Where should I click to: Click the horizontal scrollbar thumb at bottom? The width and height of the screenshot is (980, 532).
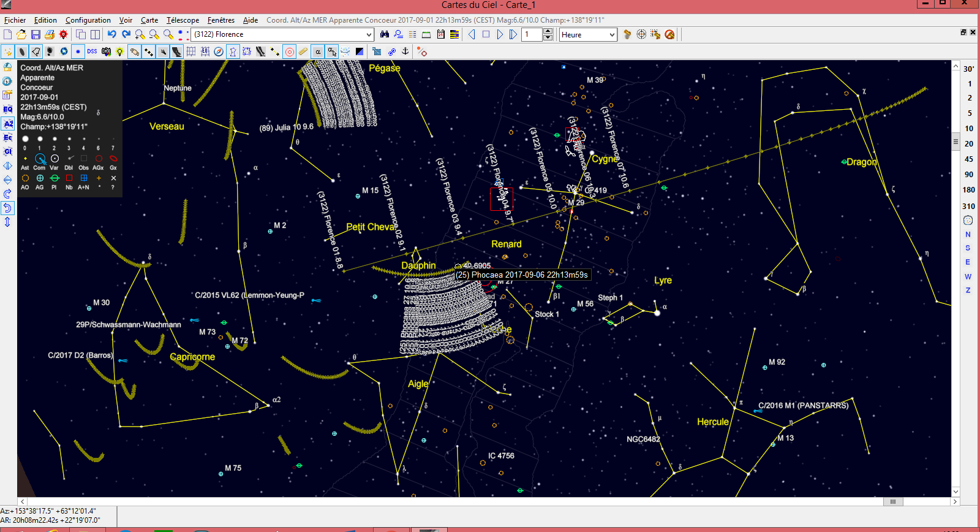coord(892,501)
